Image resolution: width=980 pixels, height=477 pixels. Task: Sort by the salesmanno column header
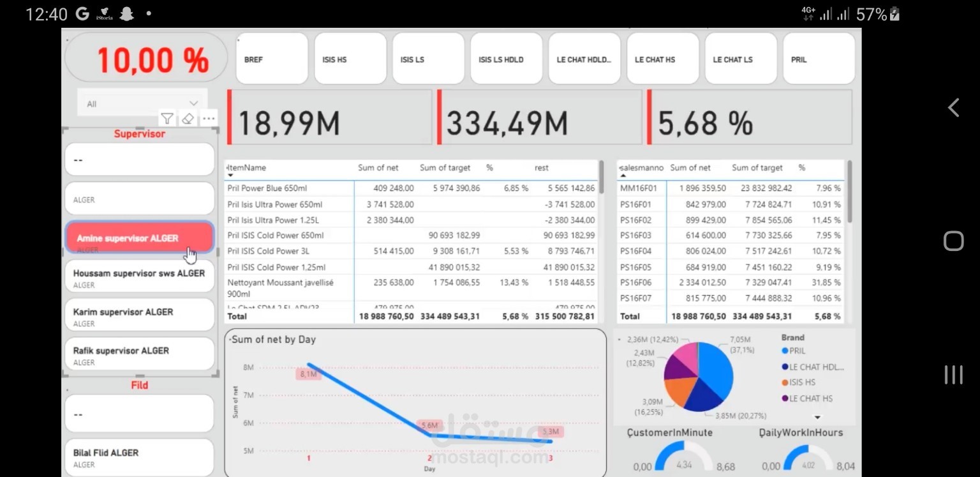click(x=642, y=167)
